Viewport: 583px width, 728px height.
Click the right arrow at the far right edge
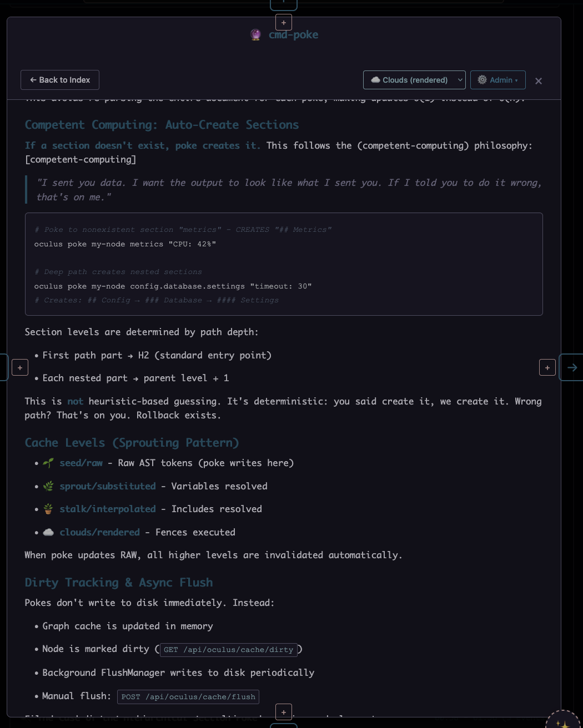tap(572, 367)
